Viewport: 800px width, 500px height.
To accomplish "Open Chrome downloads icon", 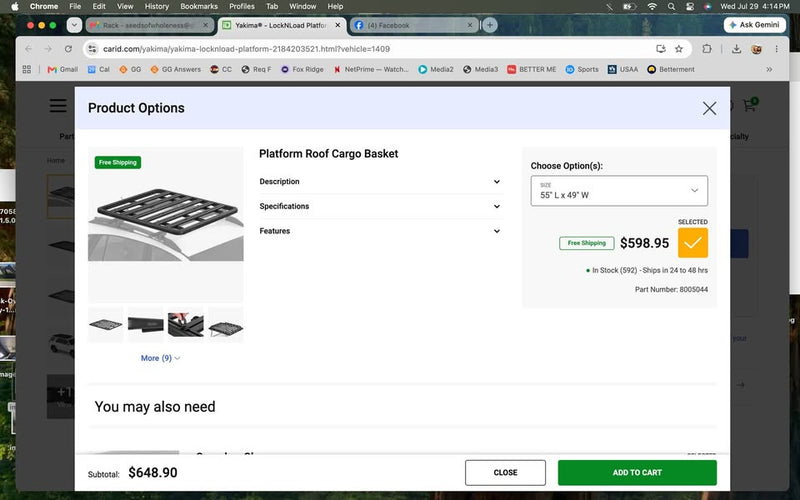I will click(736, 49).
